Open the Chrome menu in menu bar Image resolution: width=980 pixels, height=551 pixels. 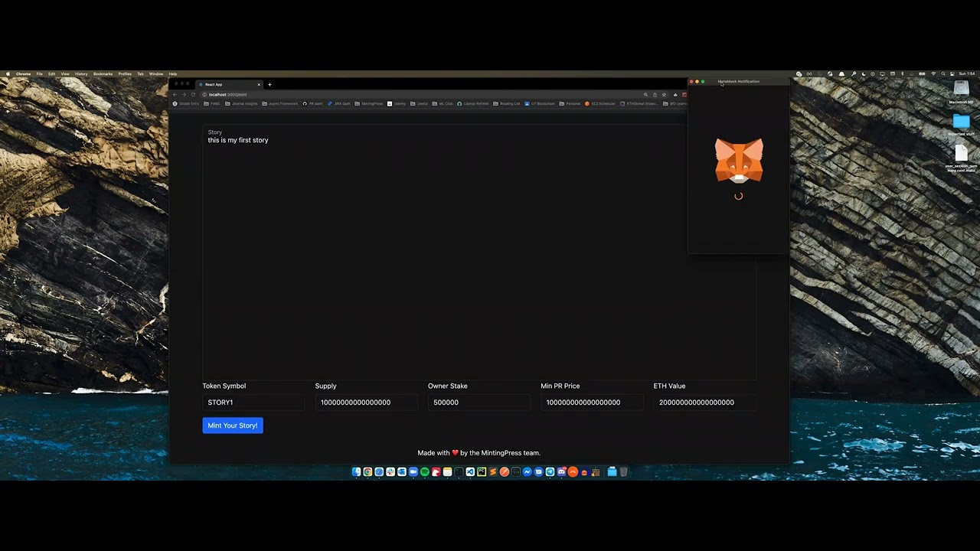(x=23, y=74)
